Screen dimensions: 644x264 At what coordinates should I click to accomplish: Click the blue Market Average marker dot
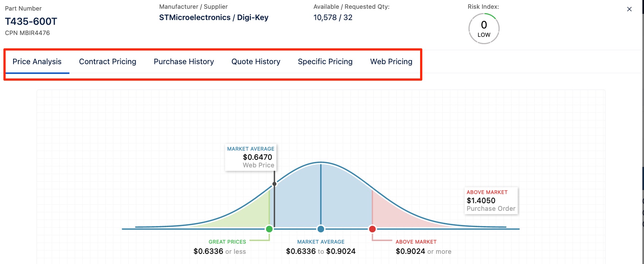coord(321,229)
